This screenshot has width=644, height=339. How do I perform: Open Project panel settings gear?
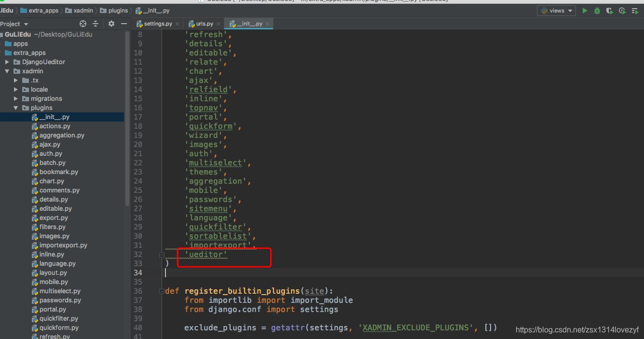(111, 24)
